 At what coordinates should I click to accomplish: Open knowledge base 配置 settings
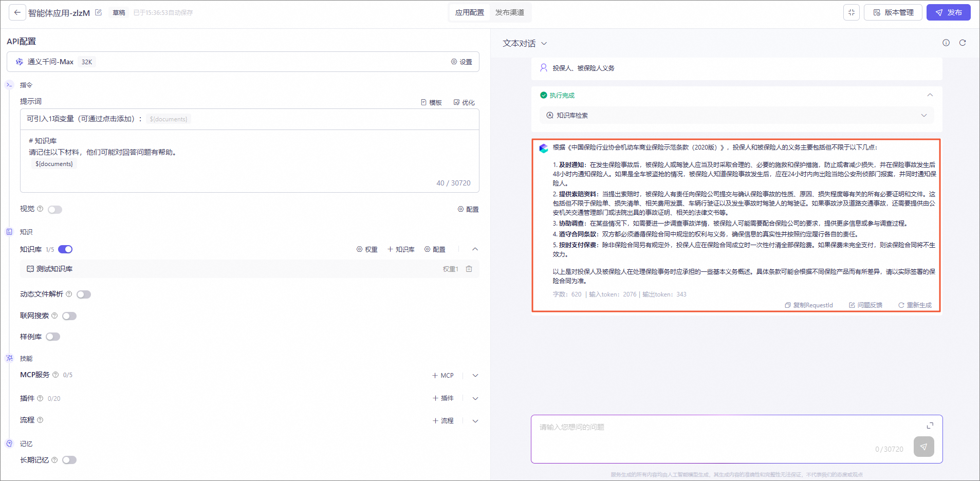point(435,249)
